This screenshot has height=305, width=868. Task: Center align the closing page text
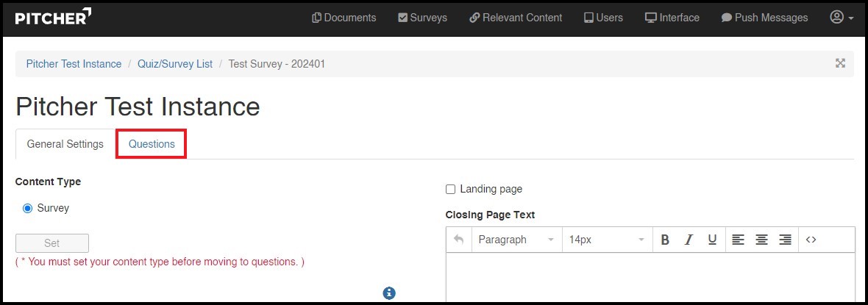click(762, 240)
